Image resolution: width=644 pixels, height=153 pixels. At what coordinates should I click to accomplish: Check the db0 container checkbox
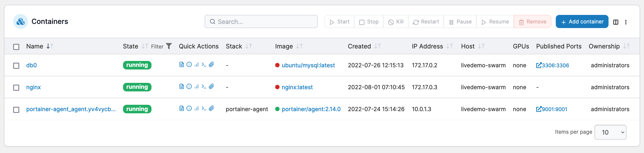coord(16,66)
